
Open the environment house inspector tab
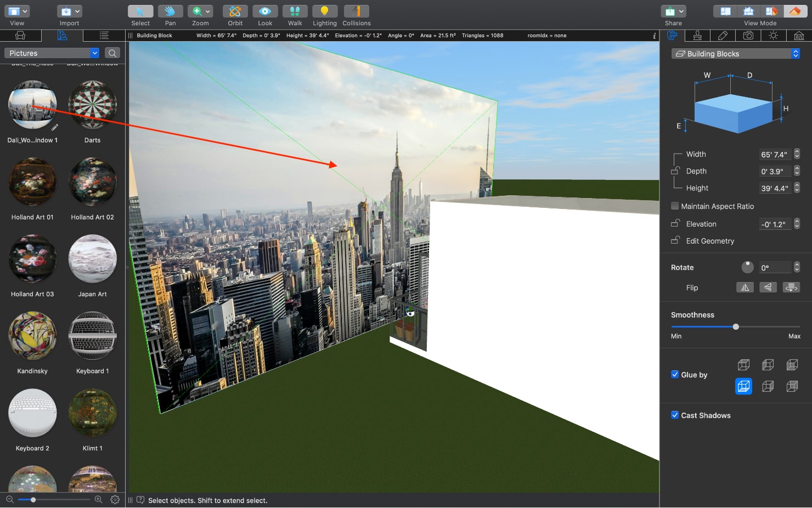coord(798,35)
